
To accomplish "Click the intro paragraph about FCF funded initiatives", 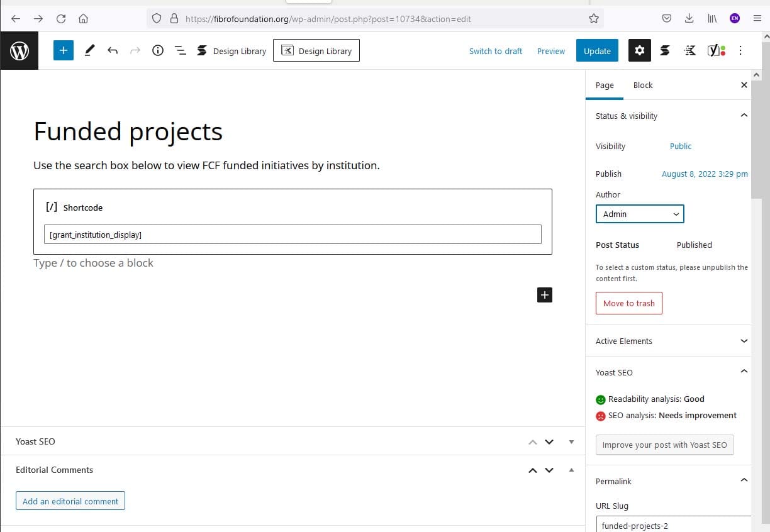I will click(x=206, y=165).
